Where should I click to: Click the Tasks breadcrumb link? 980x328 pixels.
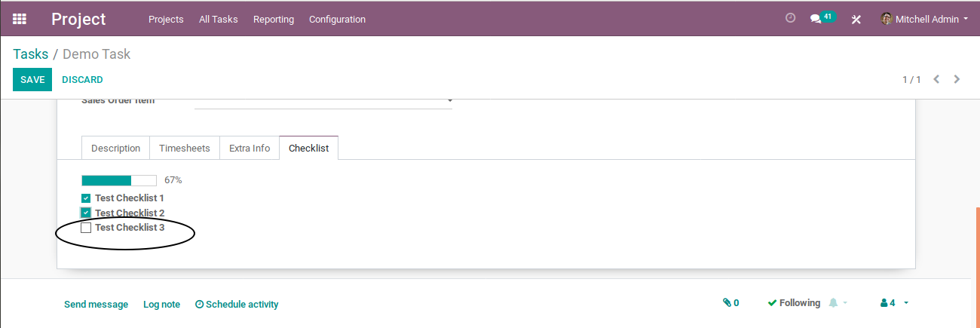coord(30,54)
